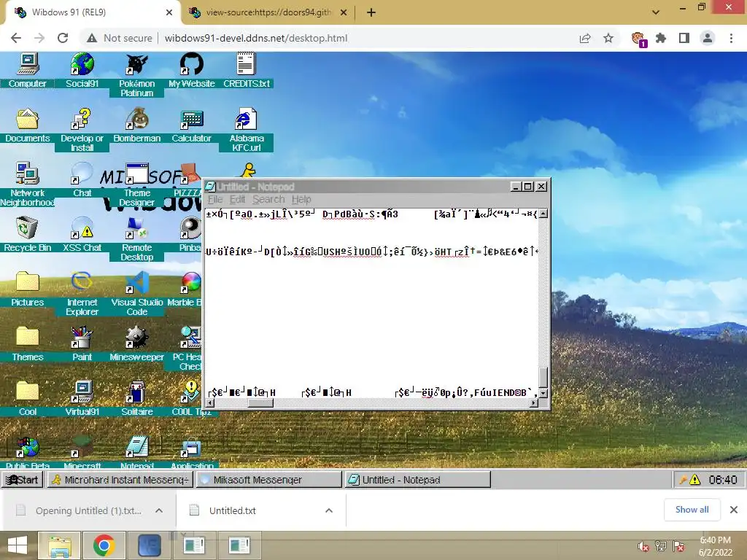
Task: Open the tab search chevron
Action: pos(656,12)
